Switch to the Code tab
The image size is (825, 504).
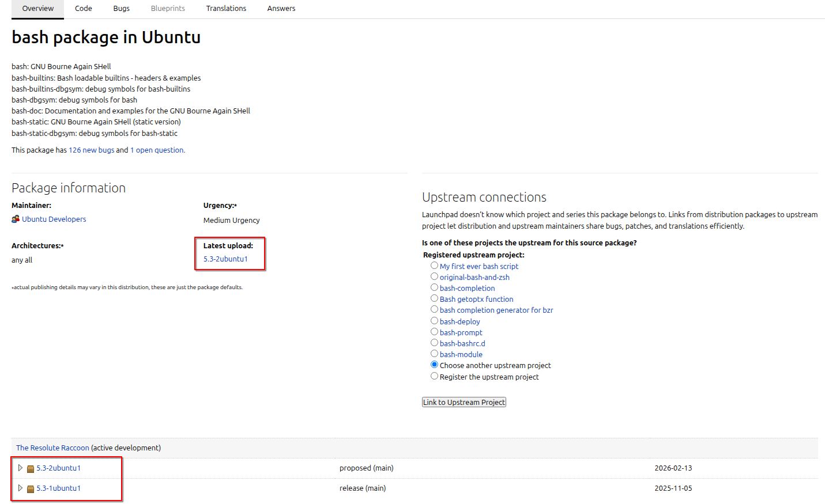click(x=84, y=9)
